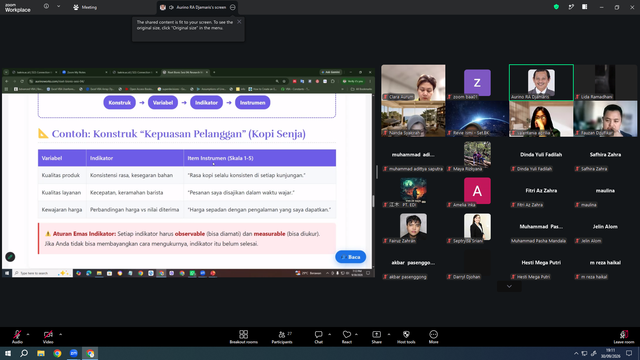Screen dimensions: 640x360
Task: Click the Share screen icon
Action: click(376, 337)
